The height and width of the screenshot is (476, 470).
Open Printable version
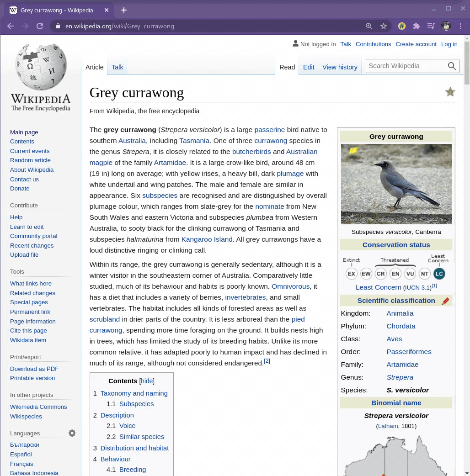[x=32, y=378]
